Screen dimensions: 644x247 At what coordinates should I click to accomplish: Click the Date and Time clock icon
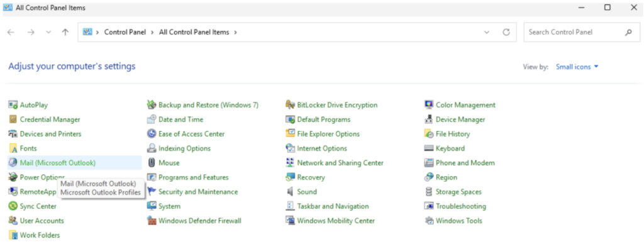[x=152, y=119]
